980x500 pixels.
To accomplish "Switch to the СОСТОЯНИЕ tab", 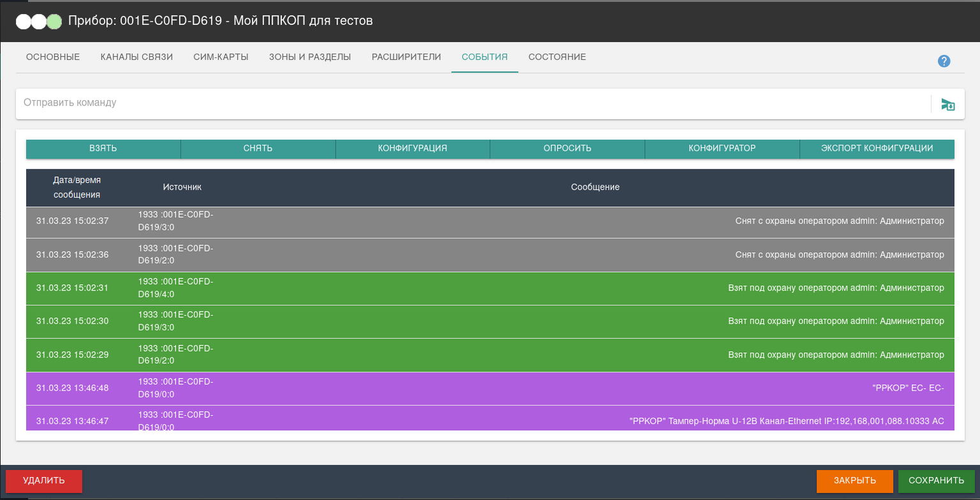I will click(557, 57).
